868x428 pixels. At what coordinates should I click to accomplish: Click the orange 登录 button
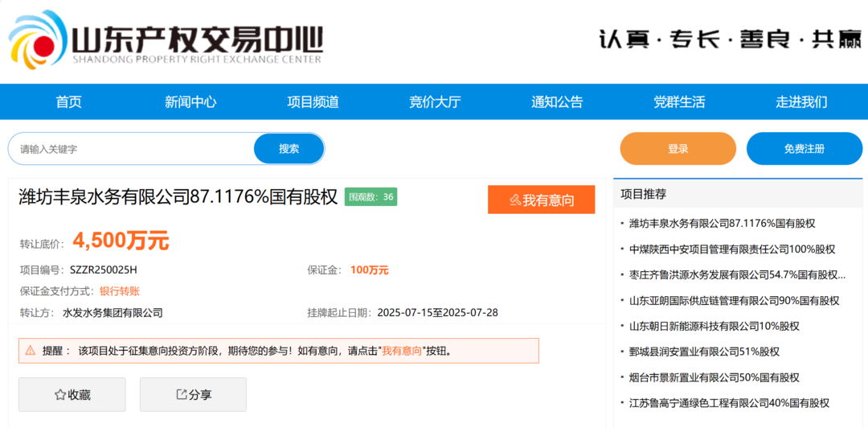(x=678, y=149)
